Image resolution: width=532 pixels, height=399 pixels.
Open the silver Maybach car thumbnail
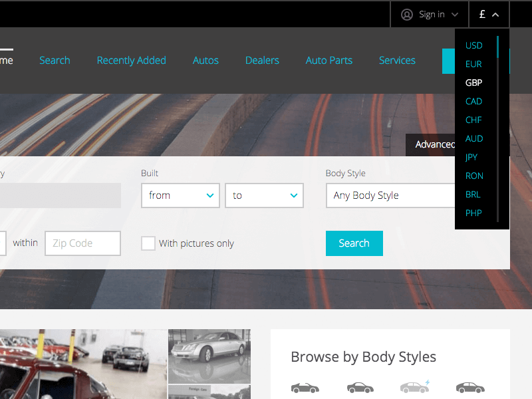point(209,356)
